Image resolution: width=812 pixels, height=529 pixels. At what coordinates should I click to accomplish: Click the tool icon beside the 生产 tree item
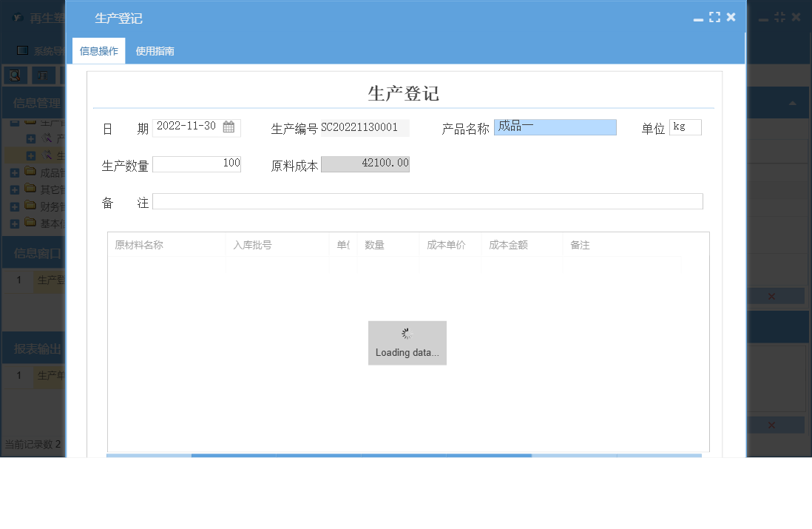tap(47, 155)
